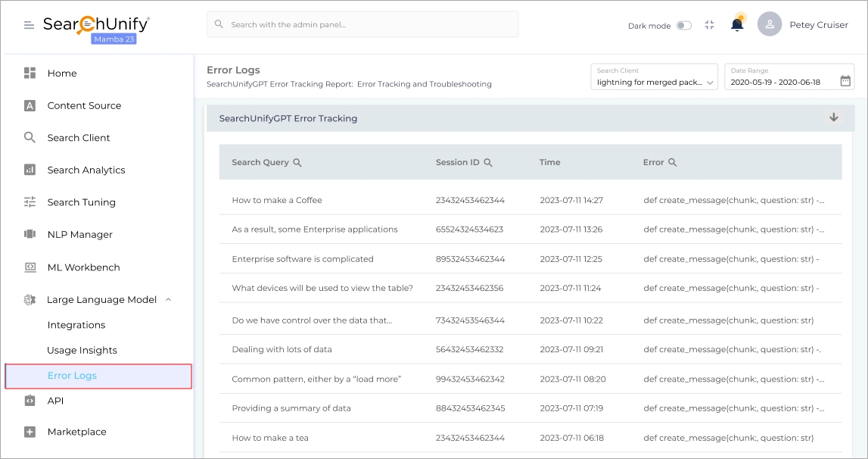868x459 pixels.
Task: Open the Search Client dropdown
Action: point(654,76)
